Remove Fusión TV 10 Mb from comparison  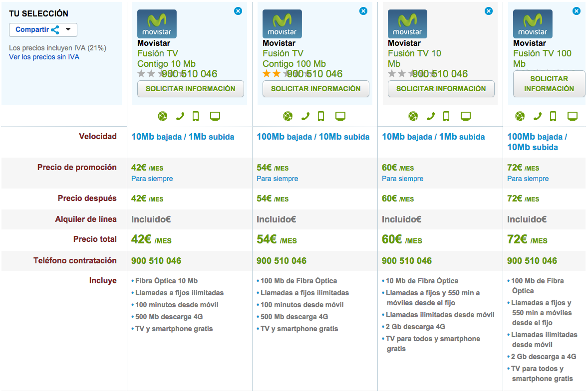[489, 11]
